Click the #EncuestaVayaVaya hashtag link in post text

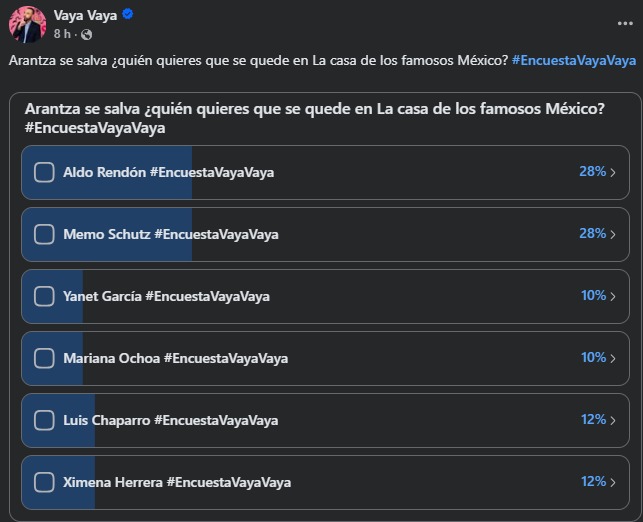pos(574,61)
